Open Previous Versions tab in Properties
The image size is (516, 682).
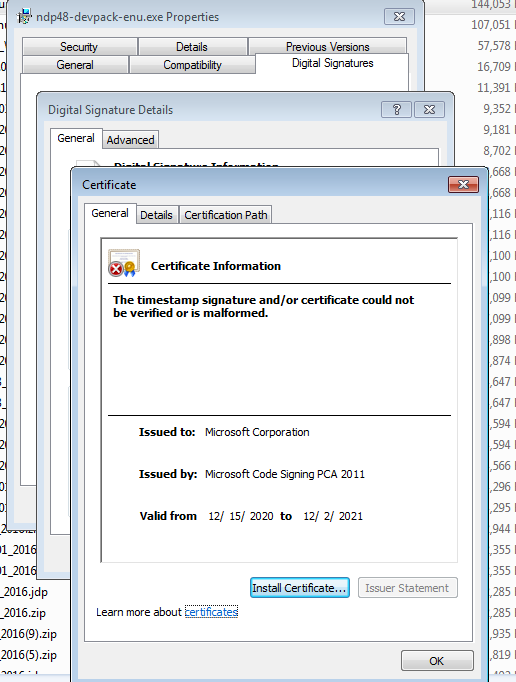pyautogui.click(x=328, y=47)
